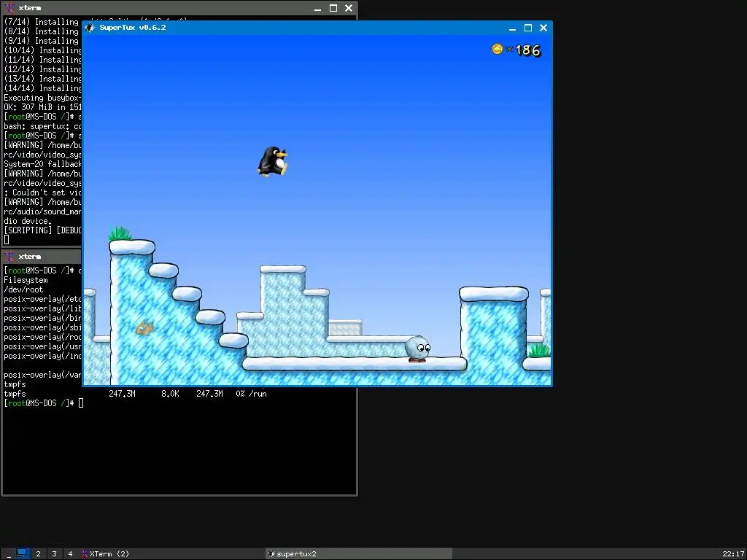Click the "0% /run" text in lower xterm
Viewport: 747px width, 560px height.
(x=251, y=394)
